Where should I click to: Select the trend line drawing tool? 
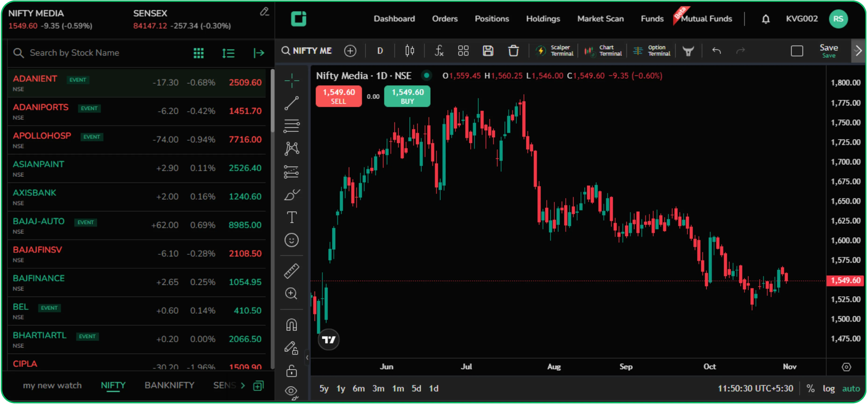(x=292, y=103)
